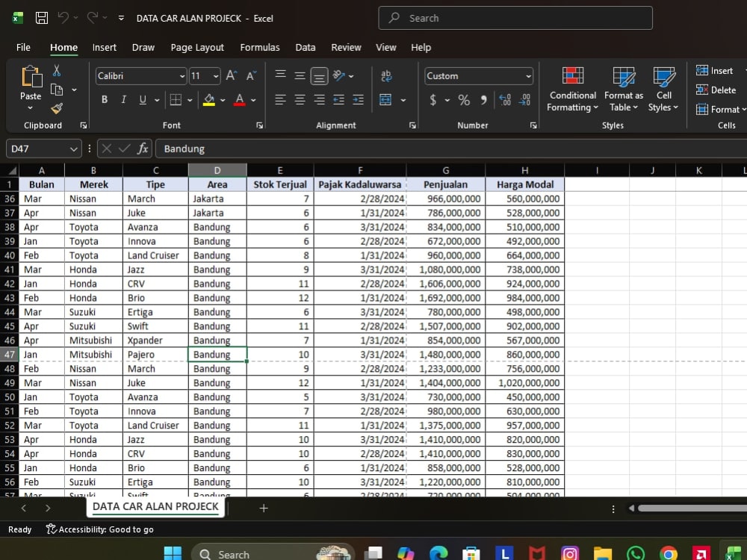This screenshot has width=747, height=560.
Task: Toggle Bold formatting
Action: (105, 99)
